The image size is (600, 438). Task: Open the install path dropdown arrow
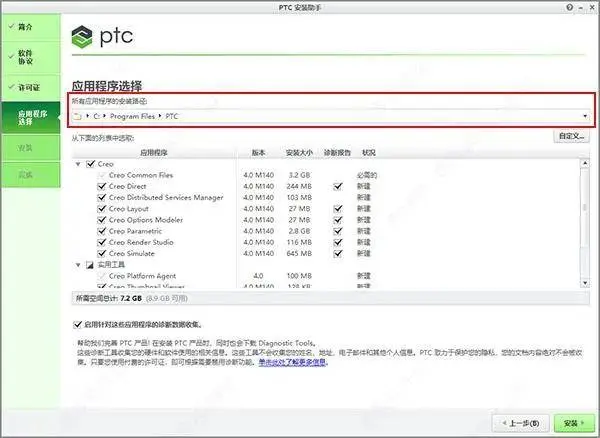point(585,116)
